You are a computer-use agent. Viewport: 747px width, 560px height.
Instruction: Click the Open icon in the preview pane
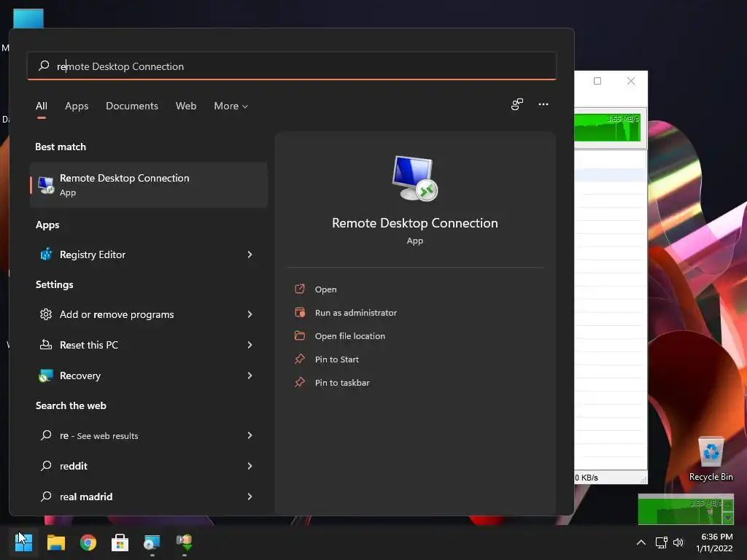tap(300, 289)
